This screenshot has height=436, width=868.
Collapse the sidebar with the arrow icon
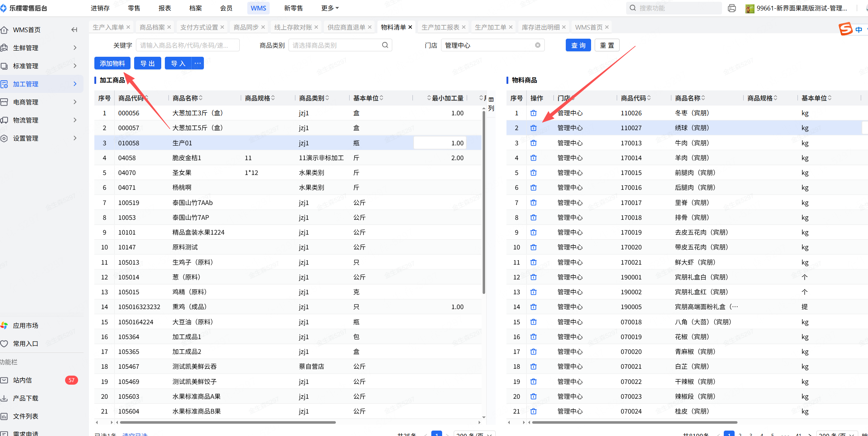74,30
